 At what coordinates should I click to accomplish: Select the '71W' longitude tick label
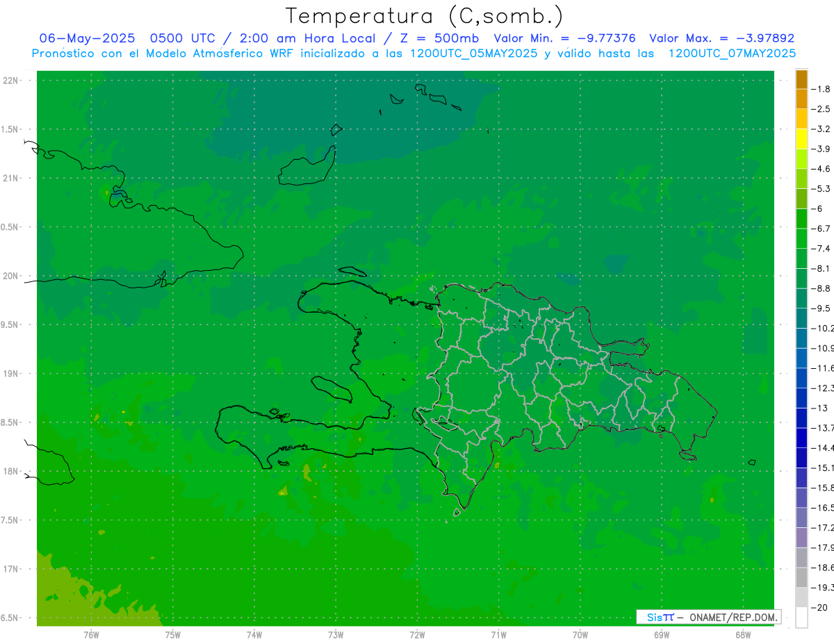tap(498, 635)
